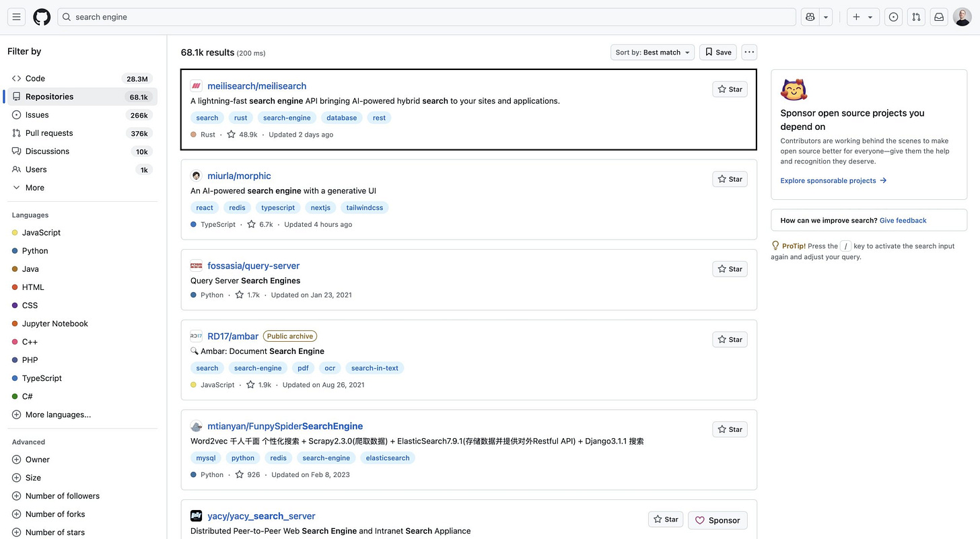Viewport: 980px width, 539px height.
Task: Add Size advanced filter
Action: click(x=81, y=478)
